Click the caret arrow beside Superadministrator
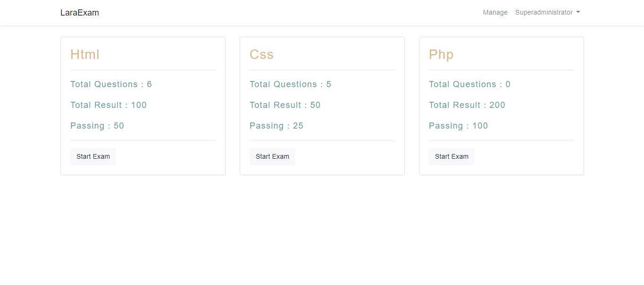 click(578, 13)
